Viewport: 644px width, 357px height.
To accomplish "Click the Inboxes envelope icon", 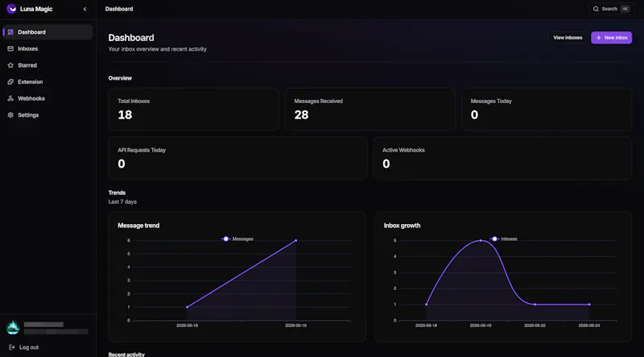I will pos(10,48).
